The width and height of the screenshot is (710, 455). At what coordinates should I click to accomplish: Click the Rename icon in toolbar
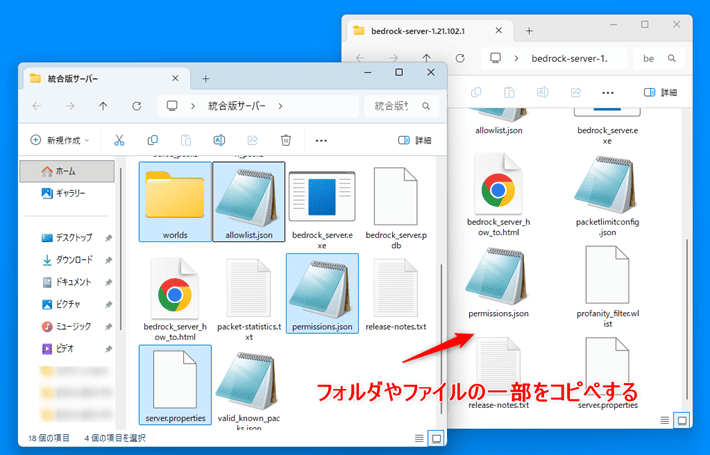pos(219,140)
